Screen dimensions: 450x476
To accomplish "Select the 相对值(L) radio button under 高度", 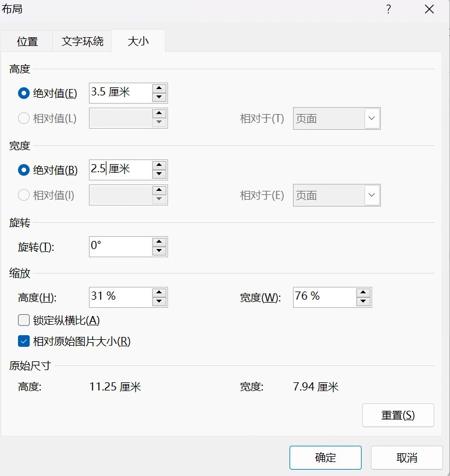I will point(23,118).
